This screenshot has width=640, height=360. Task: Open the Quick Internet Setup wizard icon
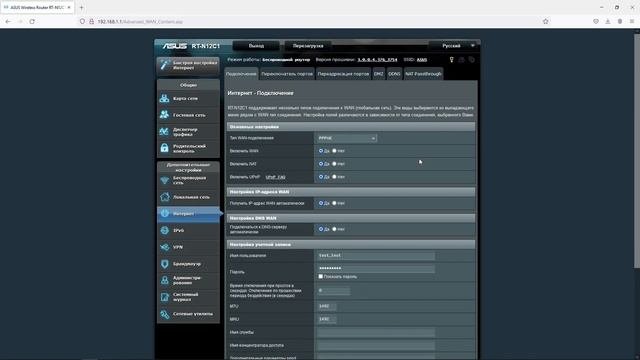tap(164, 65)
